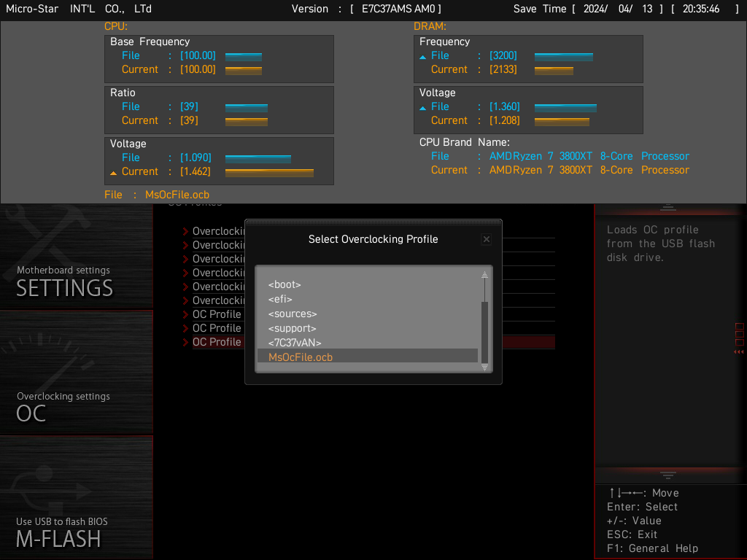Click the red chevron beside the first Overclocking row
This screenshot has height=560, width=747.
pos(185,231)
